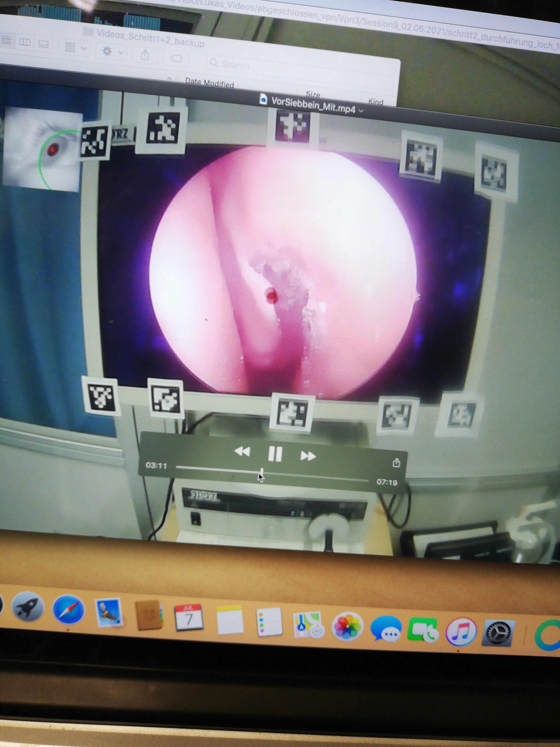The height and width of the screenshot is (747, 560).
Task: Sort by Date Modified column
Action: (x=209, y=83)
